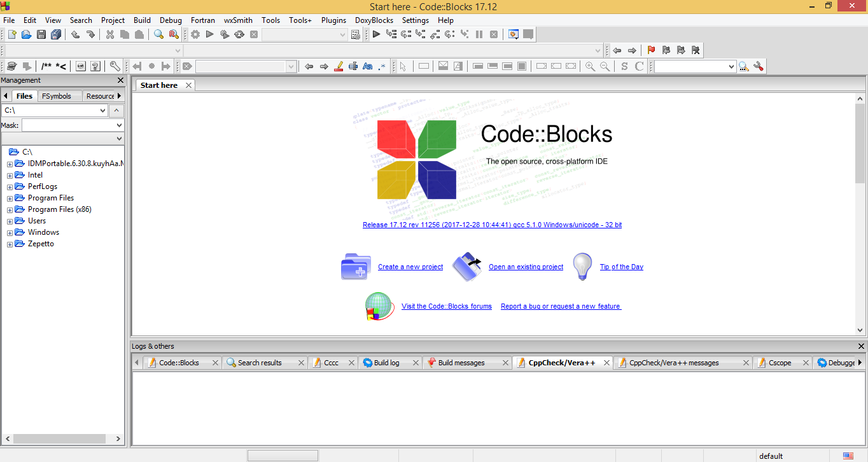Go to the previous bookmark flag icon
Viewport: 868px width, 462px height.
coord(666,50)
